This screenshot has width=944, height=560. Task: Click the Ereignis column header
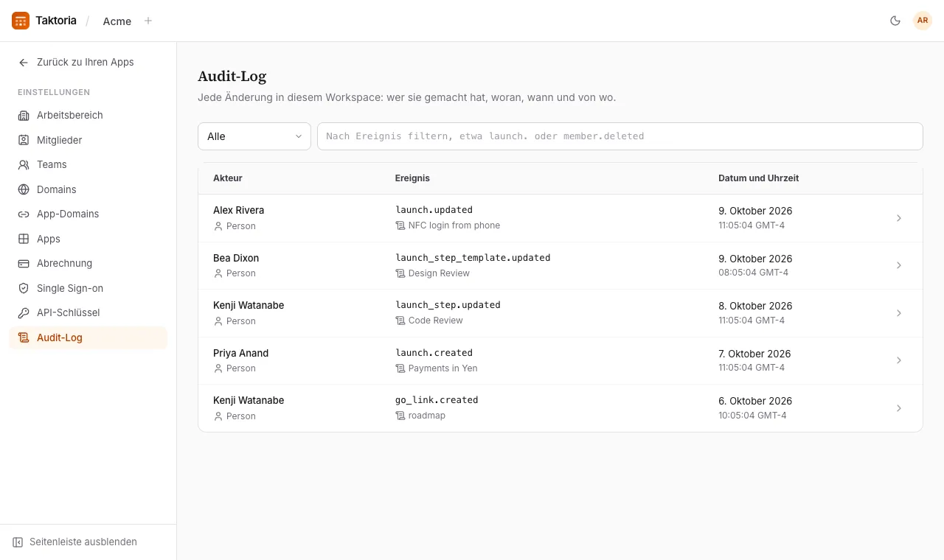click(x=412, y=178)
